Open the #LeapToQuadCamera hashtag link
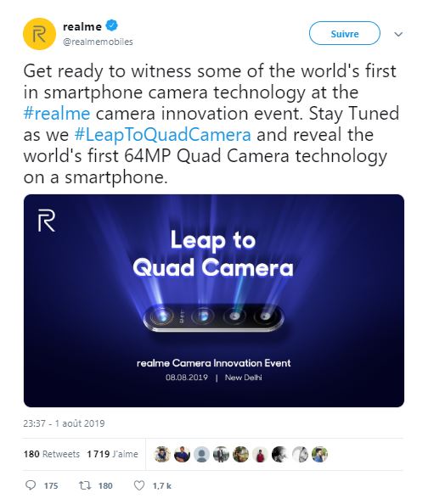The image size is (428, 504). pos(162,135)
